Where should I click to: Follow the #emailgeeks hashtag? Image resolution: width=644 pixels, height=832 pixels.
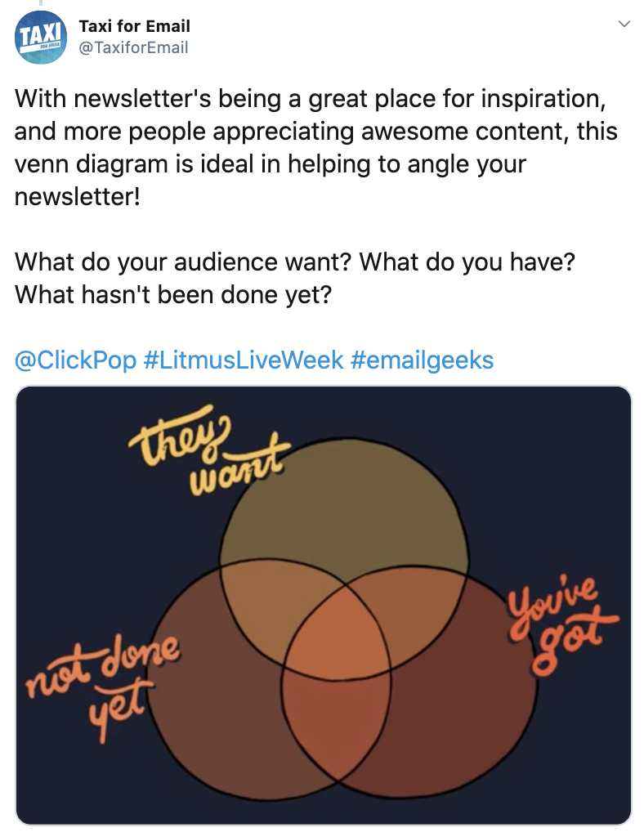point(422,360)
